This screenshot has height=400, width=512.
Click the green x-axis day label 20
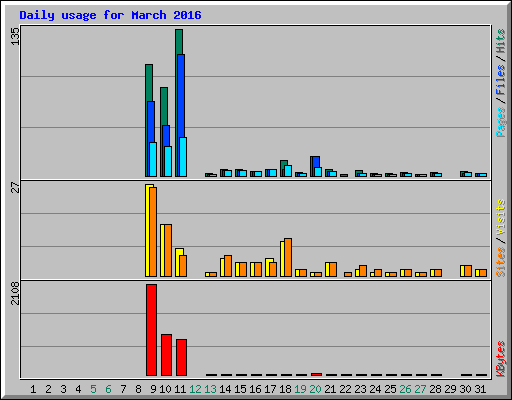tap(315, 389)
